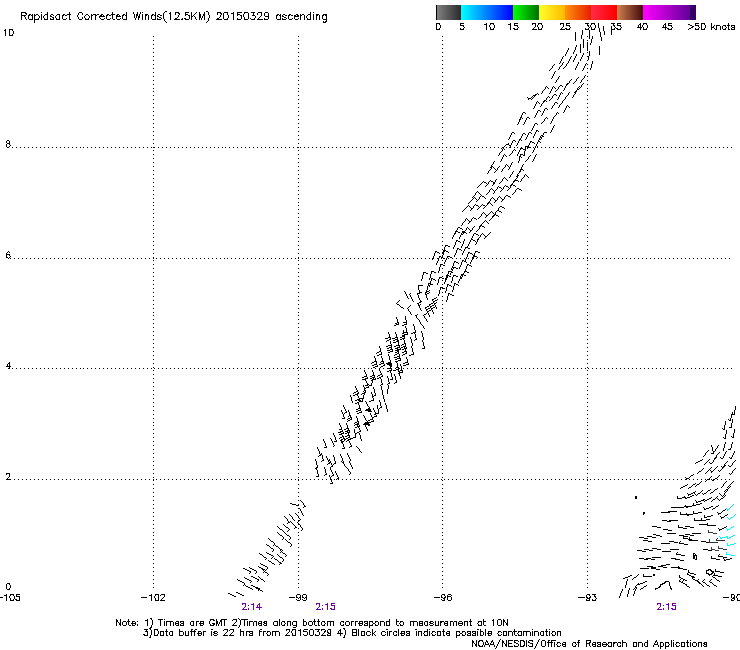Viewport: 740px width, 650px height.
Task: Select the orange 25-30 knots color band
Action: pos(578,12)
